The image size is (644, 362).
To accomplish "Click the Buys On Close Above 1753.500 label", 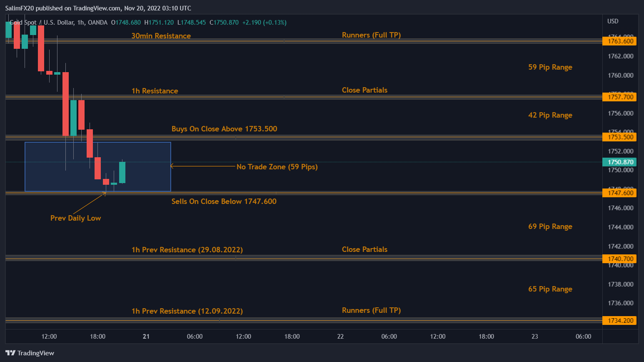I will pyautogui.click(x=224, y=129).
